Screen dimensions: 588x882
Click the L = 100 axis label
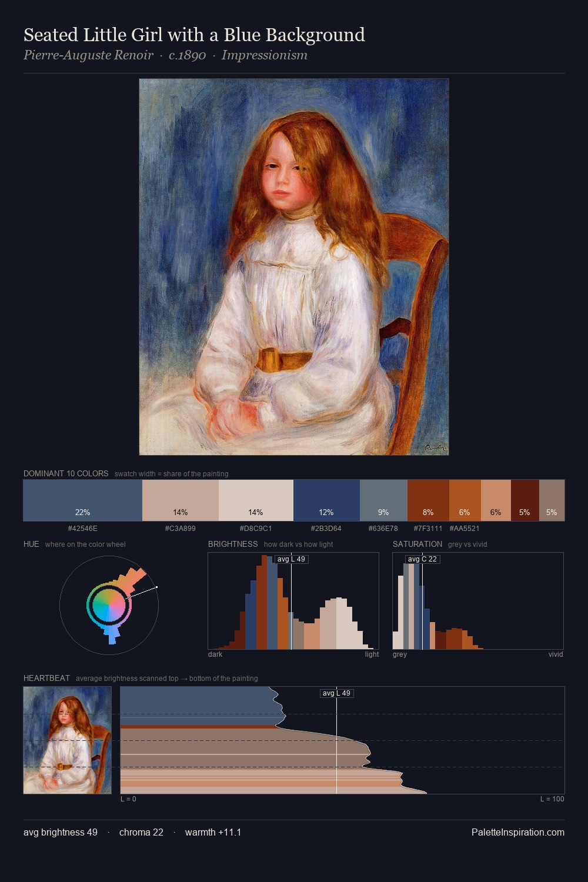point(552,799)
